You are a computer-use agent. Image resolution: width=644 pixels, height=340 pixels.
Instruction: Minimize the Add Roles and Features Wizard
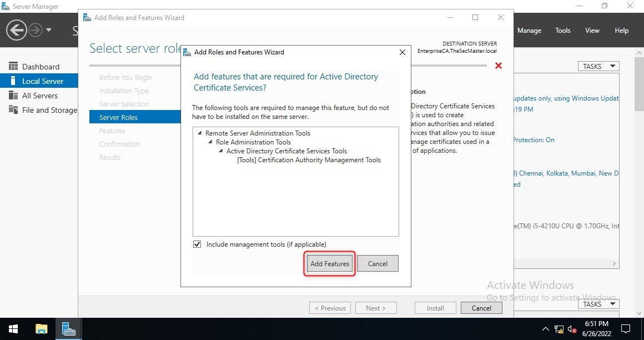coord(450,18)
